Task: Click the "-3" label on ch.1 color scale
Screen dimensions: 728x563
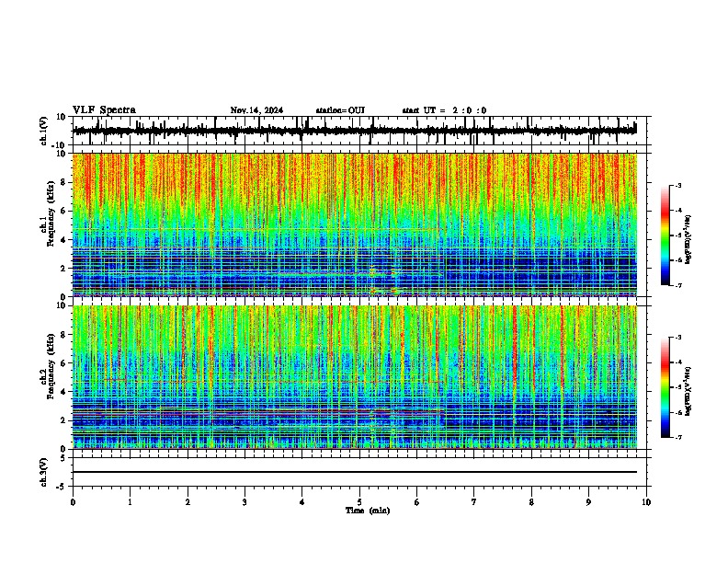Action: pos(677,185)
